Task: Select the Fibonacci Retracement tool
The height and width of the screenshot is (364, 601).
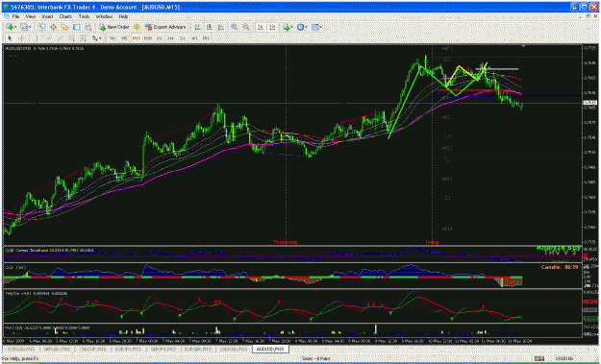Action: click(84, 38)
